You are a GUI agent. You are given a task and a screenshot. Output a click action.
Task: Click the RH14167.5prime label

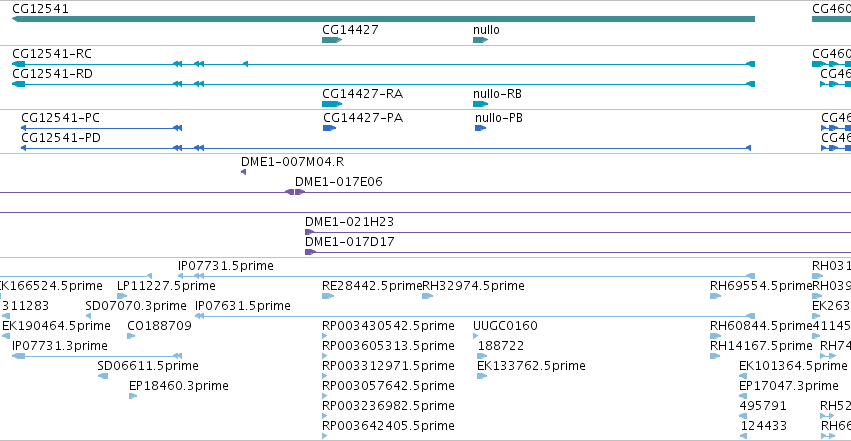(x=761, y=346)
